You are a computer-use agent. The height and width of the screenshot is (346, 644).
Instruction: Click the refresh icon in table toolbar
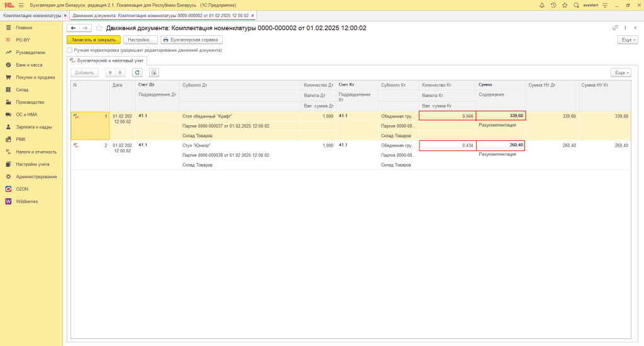pyautogui.click(x=137, y=72)
